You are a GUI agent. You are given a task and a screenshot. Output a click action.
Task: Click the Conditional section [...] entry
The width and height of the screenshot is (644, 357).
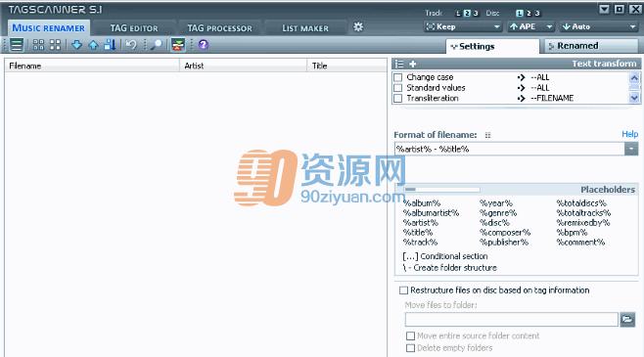coord(444,256)
